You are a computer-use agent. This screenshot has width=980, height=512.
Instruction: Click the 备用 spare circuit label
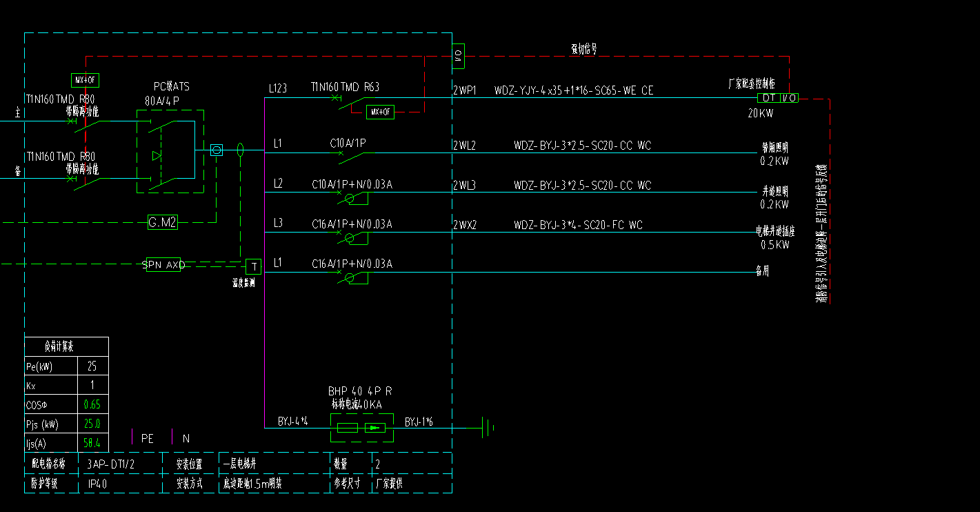coord(762,271)
